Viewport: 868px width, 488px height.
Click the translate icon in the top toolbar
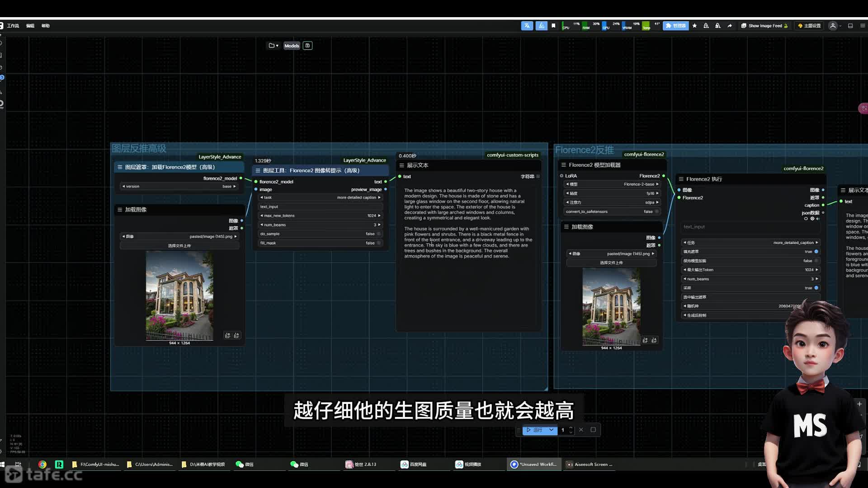click(527, 26)
